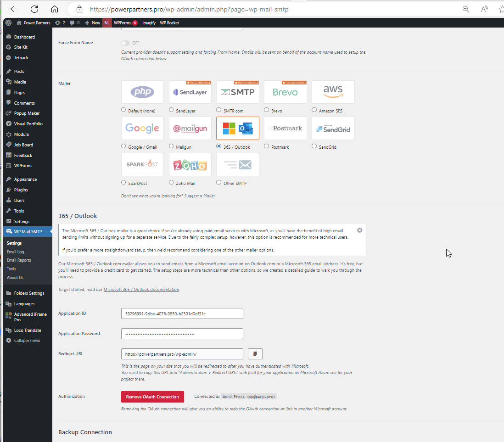Open Microsoft 365 / Outlook documentation link
The height and width of the screenshot is (442, 504).
(141, 289)
